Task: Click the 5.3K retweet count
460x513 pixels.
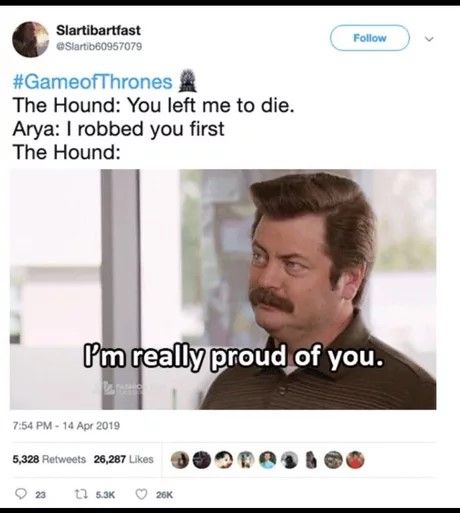Action: [x=105, y=495]
